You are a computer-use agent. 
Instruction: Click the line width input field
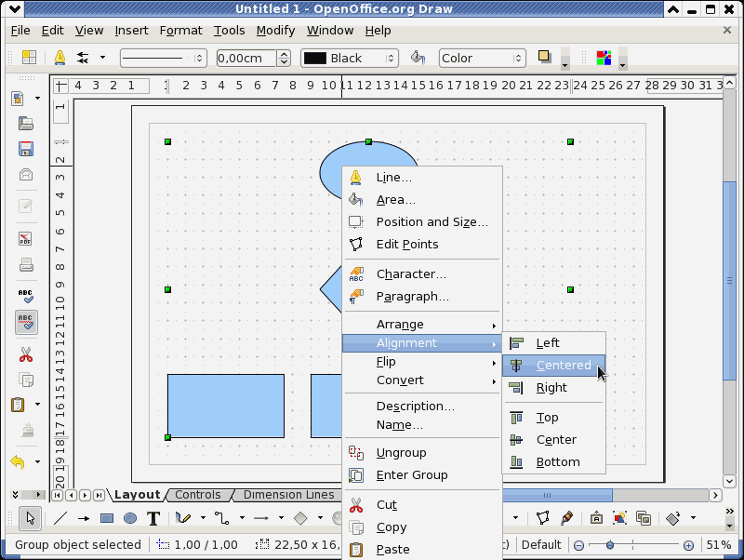(x=246, y=58)
